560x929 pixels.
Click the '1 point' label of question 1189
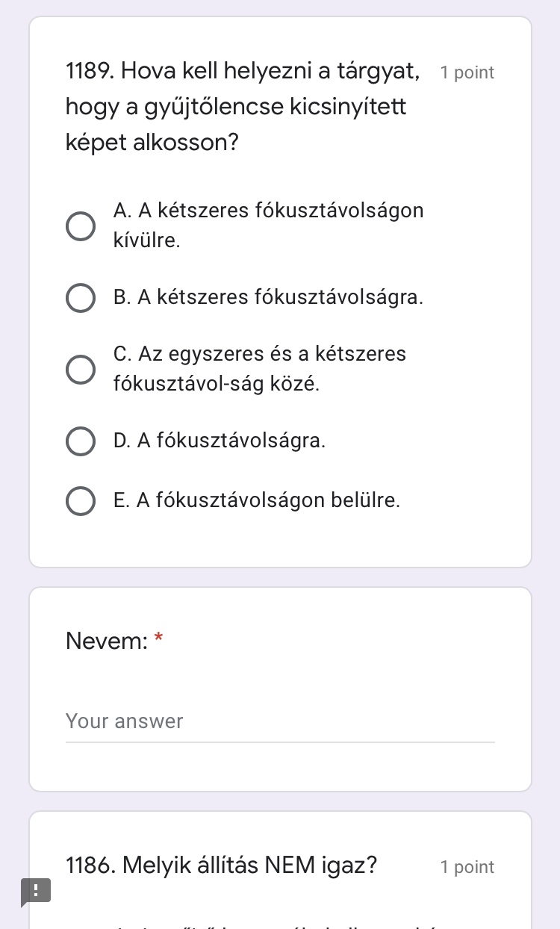pos(467,72)
